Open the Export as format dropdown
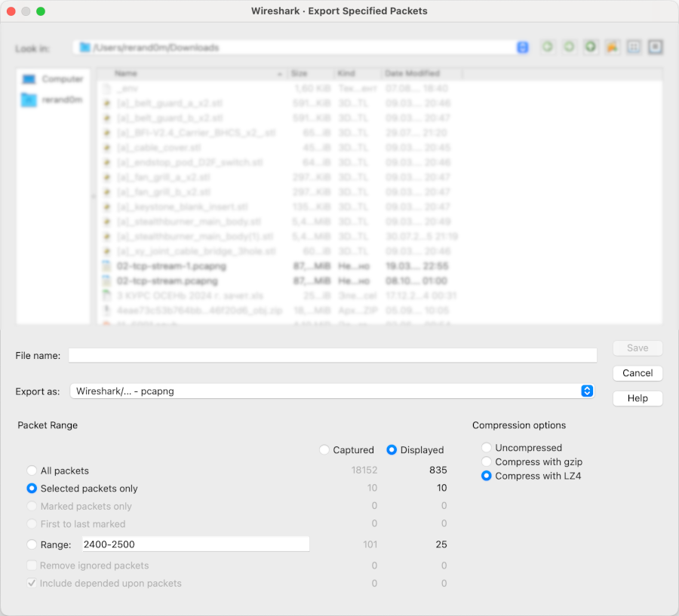The height and width of the screenshot is (616, 679). click(587, 391)
